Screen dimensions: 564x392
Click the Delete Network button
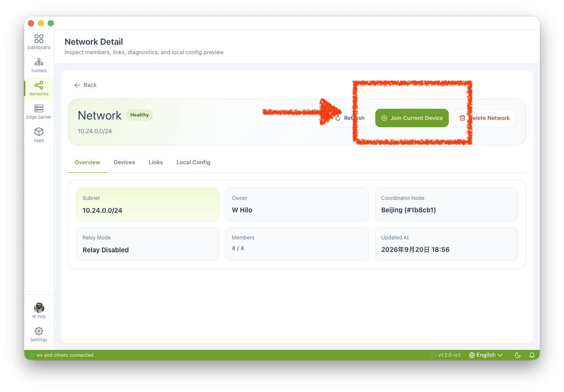(484, 118)
